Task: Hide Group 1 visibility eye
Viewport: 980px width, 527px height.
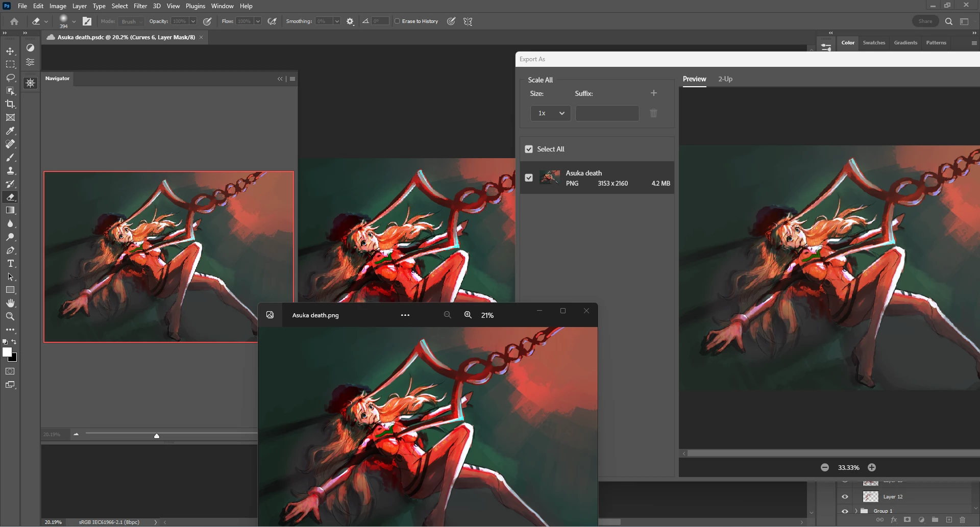Action: pos(845,511)
